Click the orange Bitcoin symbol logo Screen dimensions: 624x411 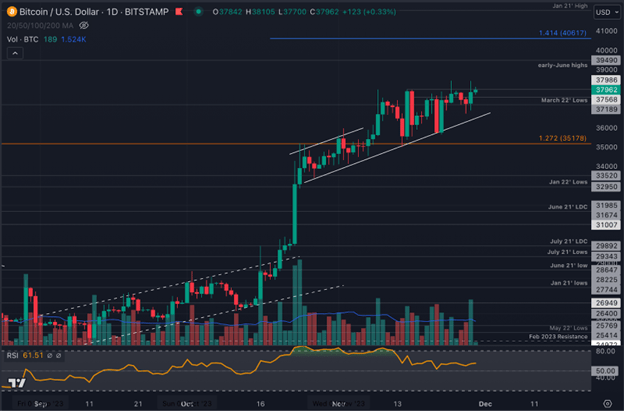click(12, 12)
